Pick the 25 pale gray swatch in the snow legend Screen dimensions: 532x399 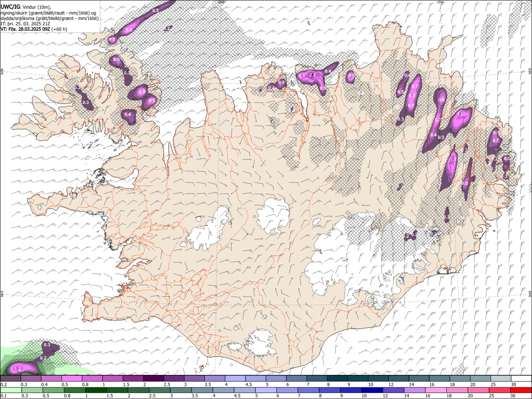500,379
